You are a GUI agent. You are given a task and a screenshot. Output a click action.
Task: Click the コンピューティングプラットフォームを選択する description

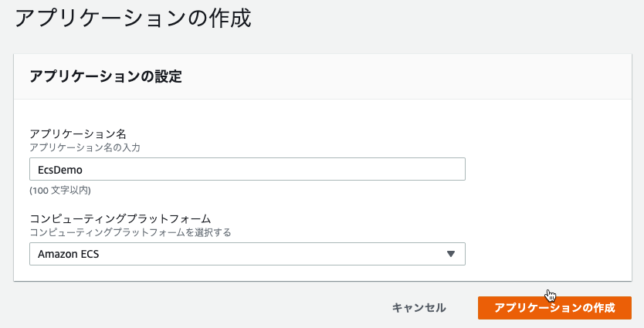tap(130, 232)
